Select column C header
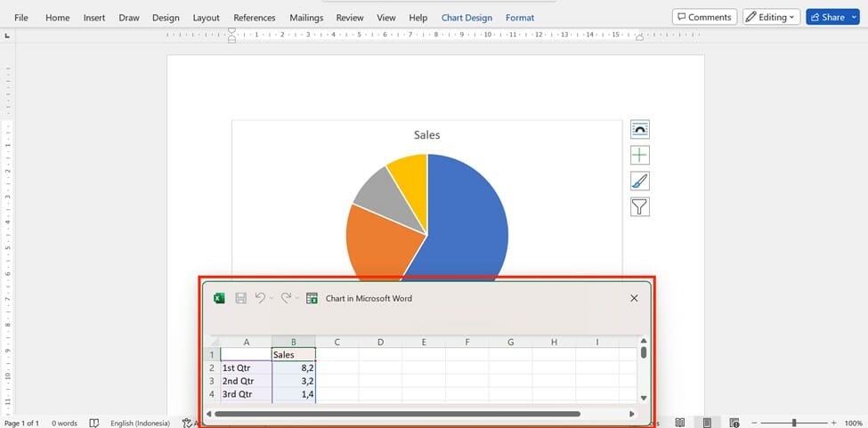Screen dimensions: 868x428 pyautogui.click(x=337, y=343)
